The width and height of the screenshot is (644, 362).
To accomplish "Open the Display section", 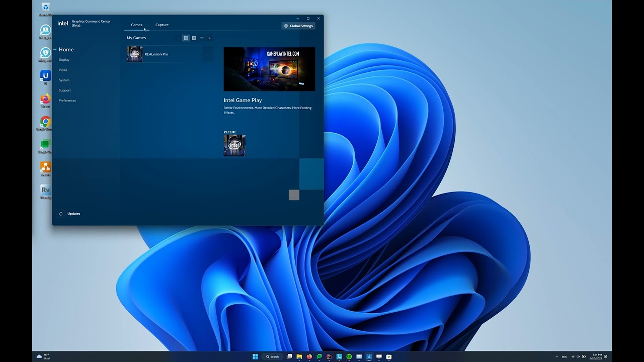I will point(64,60).
